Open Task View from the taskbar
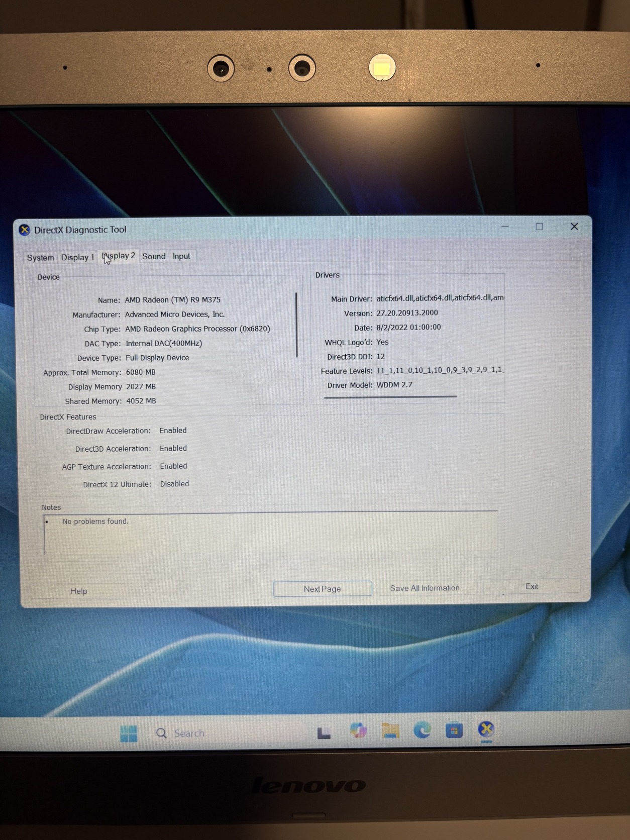This screenshot has width=630, height=840. click(x=324, y=732)
